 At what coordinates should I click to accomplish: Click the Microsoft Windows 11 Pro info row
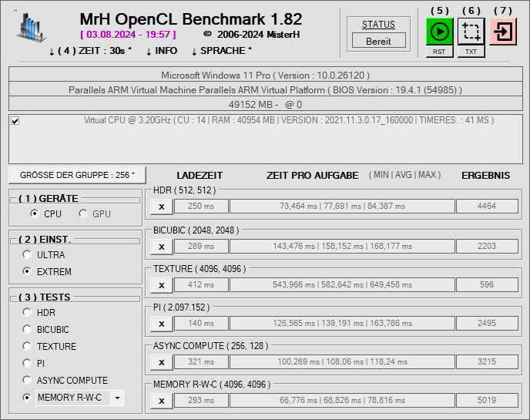[266, 75]
